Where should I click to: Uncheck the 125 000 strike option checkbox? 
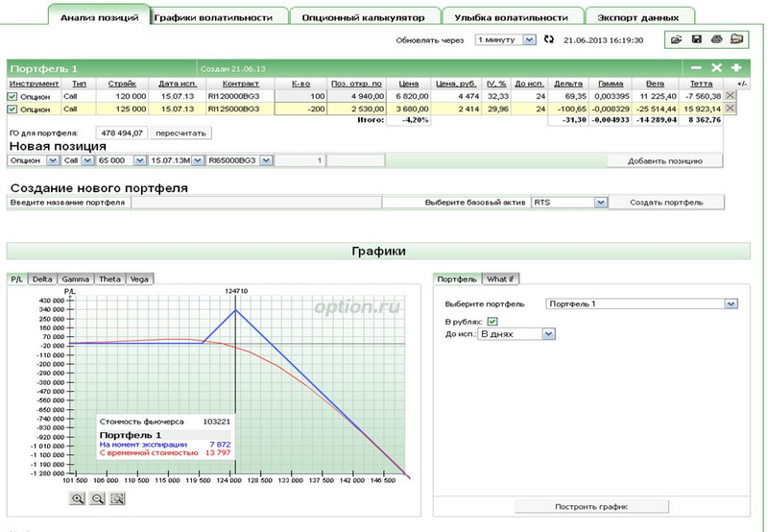click(x=12, y=109)
